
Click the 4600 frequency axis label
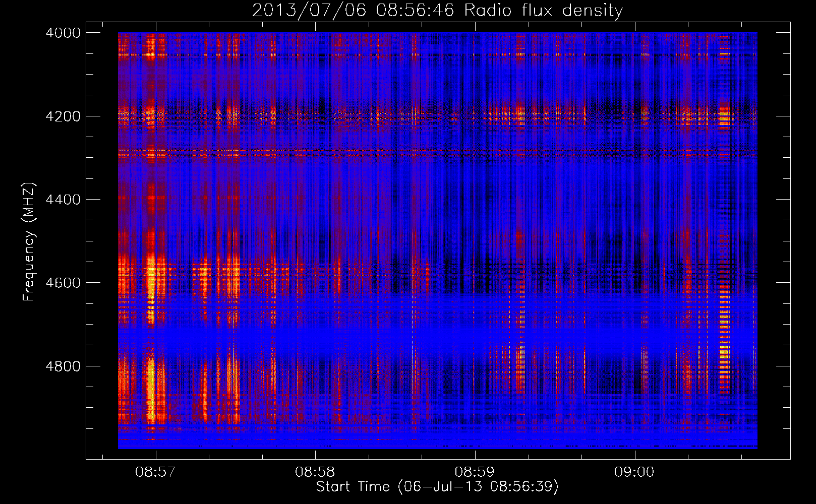coord(63,283)
